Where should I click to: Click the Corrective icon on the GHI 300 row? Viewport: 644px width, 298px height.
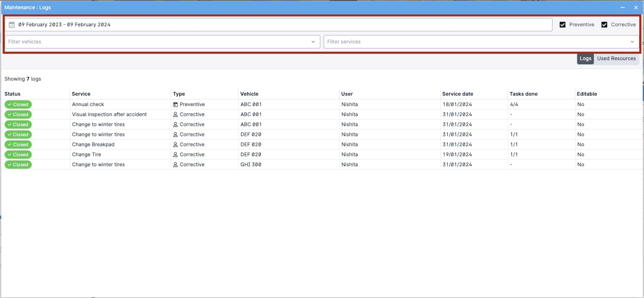(x=175, y=164)
